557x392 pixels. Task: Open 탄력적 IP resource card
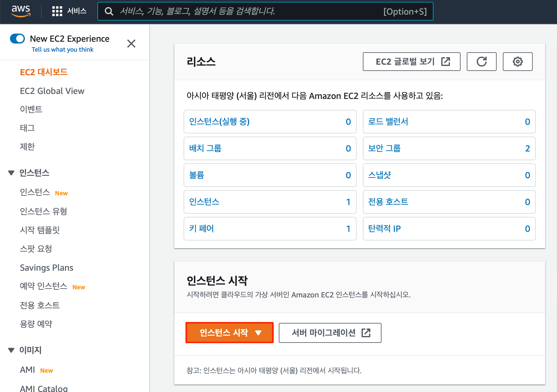coord(449,229)
